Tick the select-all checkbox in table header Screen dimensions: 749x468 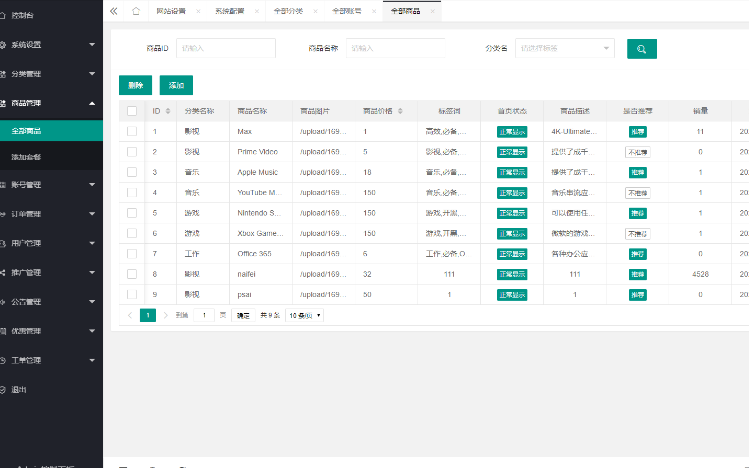pos(132,111)
